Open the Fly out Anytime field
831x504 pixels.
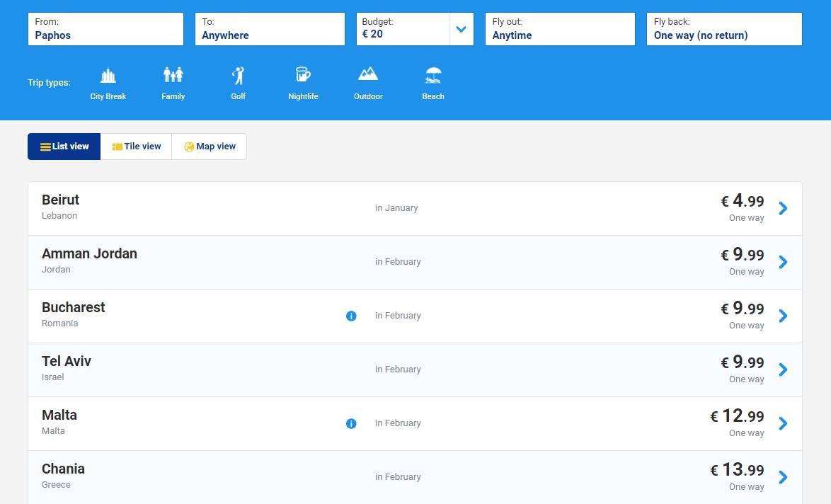pos(560,29)
